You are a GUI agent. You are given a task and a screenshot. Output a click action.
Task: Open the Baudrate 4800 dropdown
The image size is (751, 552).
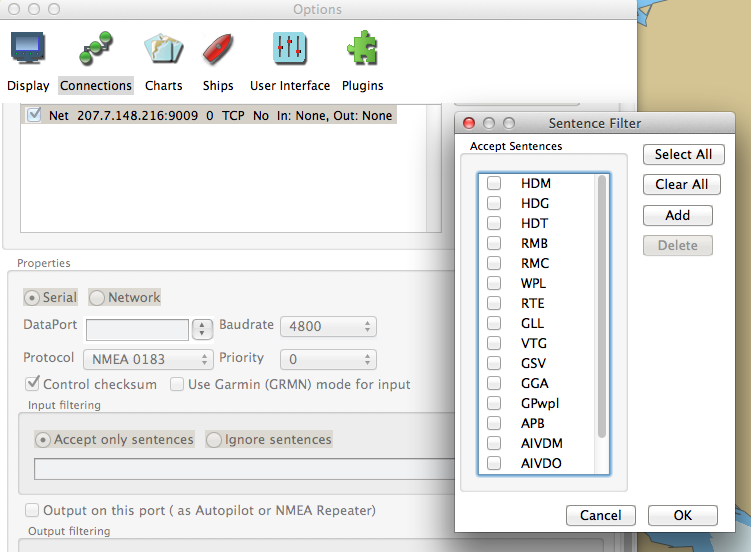pyautogui.click(x=328, y=327)
